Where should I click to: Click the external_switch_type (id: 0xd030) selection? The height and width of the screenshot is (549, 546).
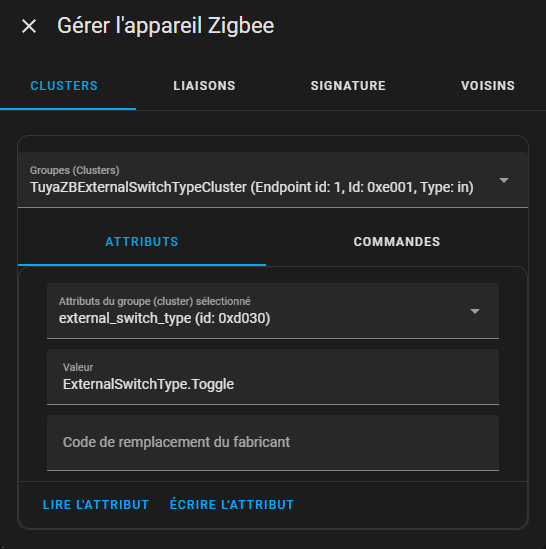click(164, 318)
